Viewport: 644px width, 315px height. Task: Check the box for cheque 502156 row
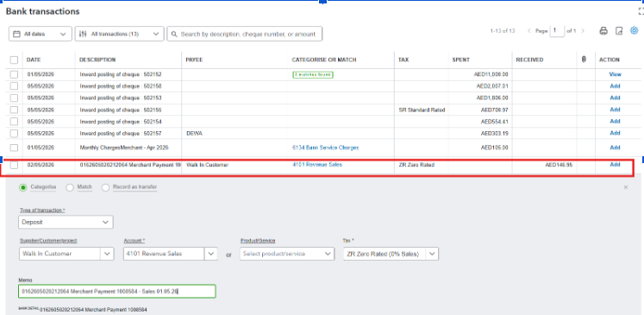click(x=15, y=110)
